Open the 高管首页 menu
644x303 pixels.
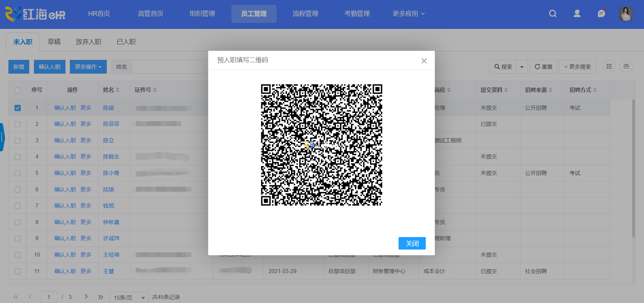pyautogui.click(x=150, y=13)
